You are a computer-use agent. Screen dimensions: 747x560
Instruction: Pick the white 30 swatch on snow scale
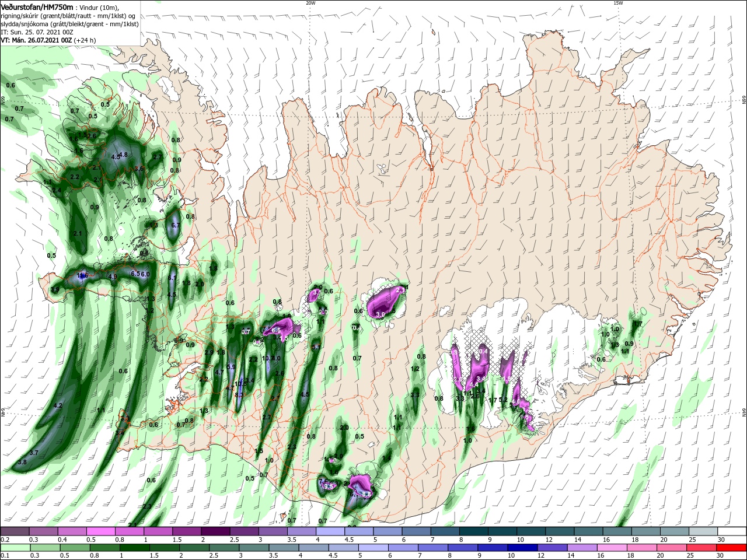click(732, 531)
